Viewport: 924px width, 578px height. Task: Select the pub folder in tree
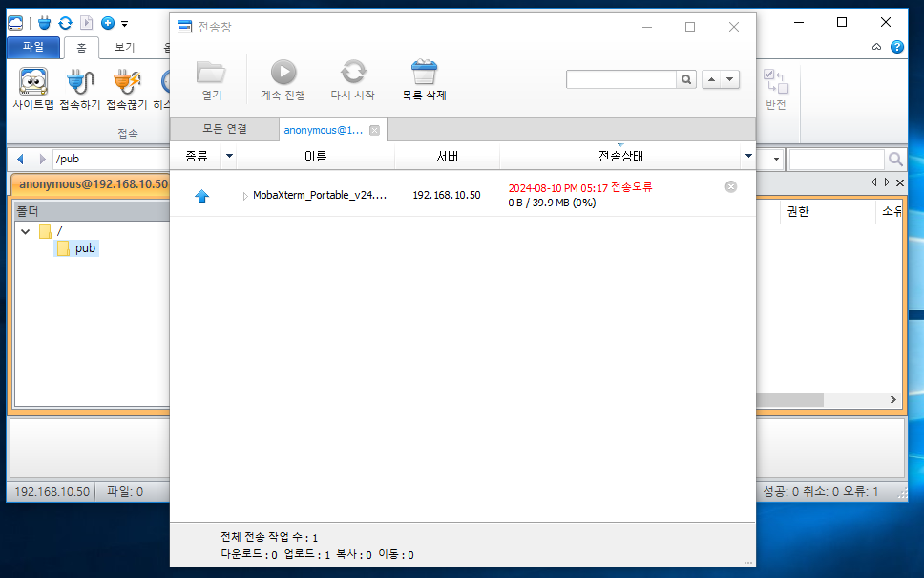pyautogui.click(x=77, y=248)
